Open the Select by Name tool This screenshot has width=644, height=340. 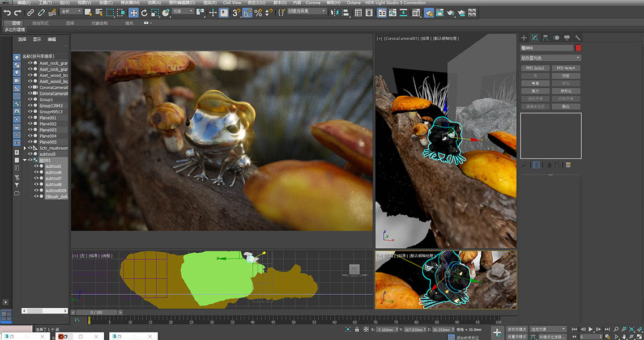[99, 12]
